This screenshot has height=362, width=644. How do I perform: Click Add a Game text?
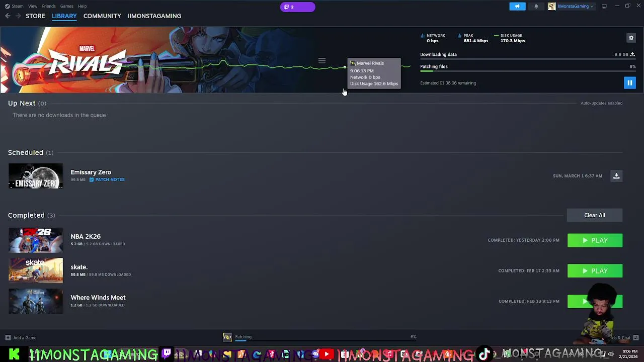coord(25,338)
